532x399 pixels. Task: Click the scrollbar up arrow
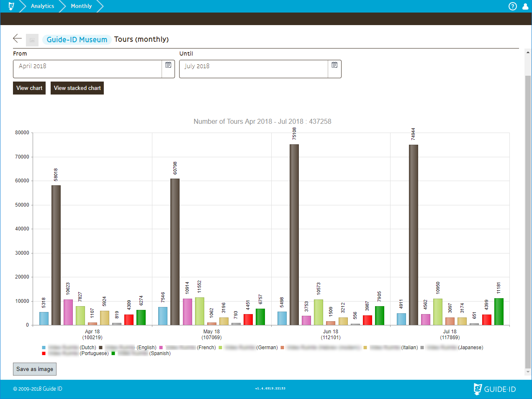[x=528, y=51]
